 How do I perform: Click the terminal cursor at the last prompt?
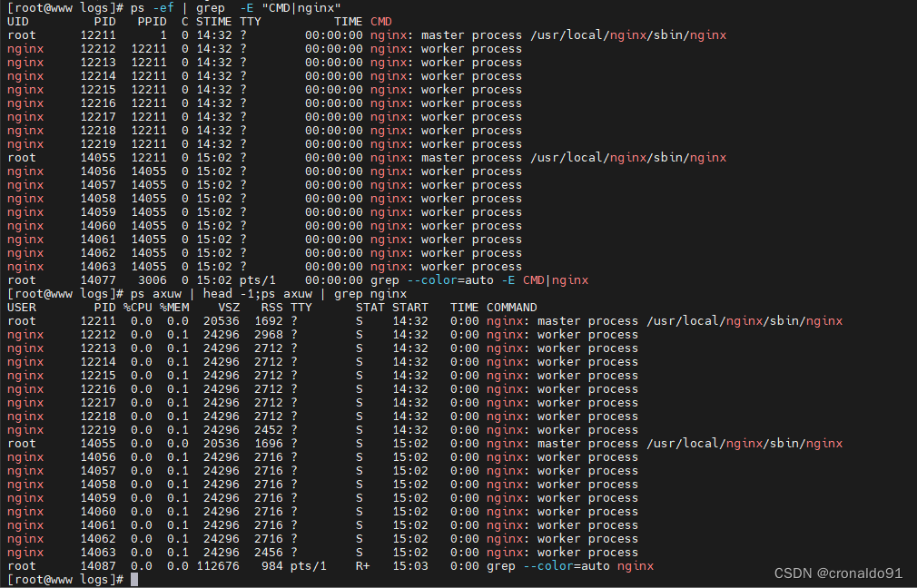(134, 580)
